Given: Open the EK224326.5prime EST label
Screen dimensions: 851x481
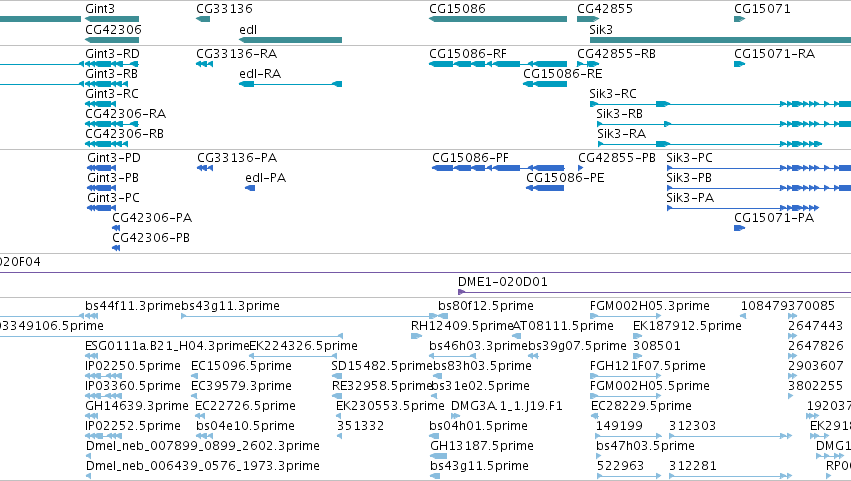Looking at the screenshot, I should [x=303, y=346].
